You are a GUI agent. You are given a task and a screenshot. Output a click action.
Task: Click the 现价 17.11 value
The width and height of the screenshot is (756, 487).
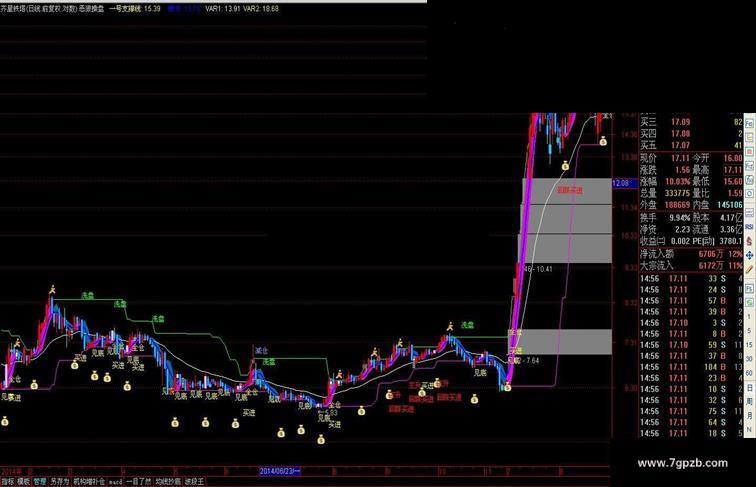(x=680, y=158)
